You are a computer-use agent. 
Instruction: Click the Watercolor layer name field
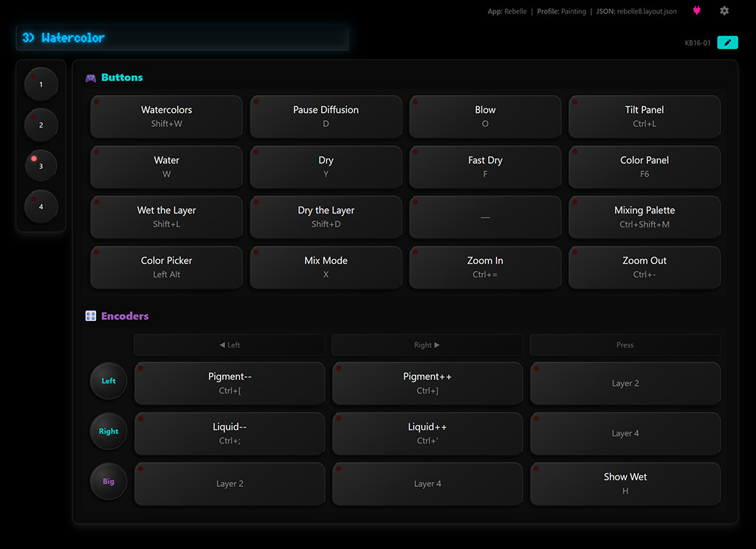pos(183,38)
